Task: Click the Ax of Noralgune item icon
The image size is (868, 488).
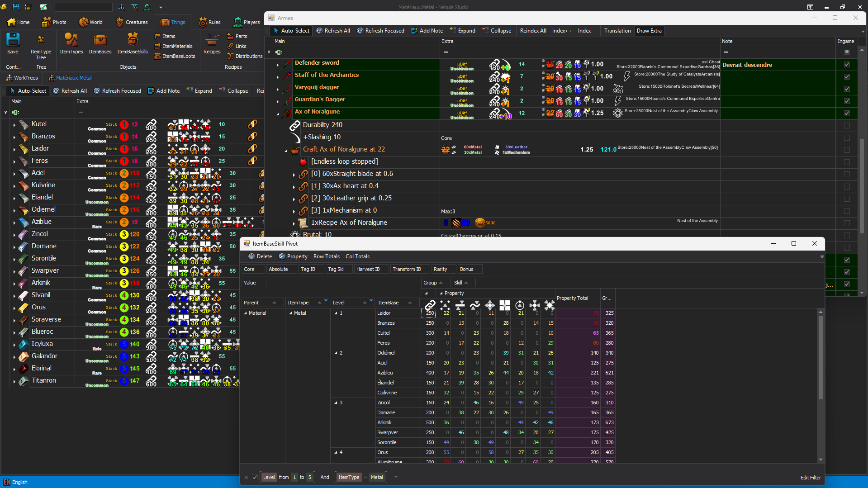Action: point(287,112)
